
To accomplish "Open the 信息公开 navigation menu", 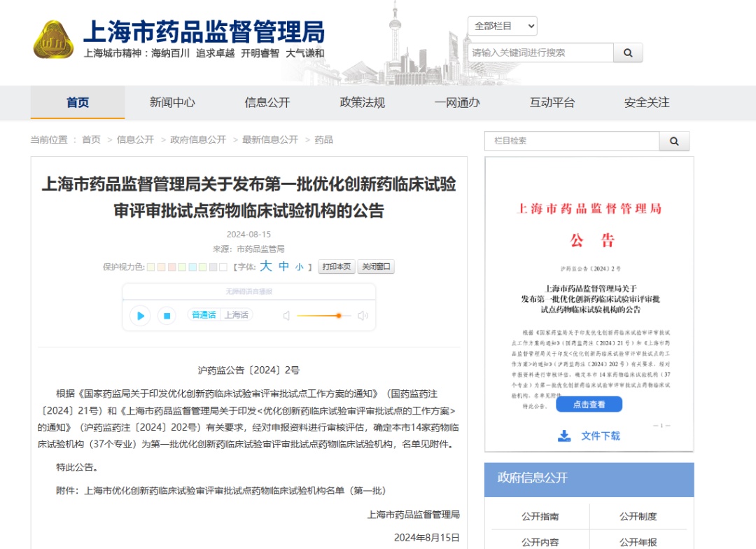I will coord(267,102).
